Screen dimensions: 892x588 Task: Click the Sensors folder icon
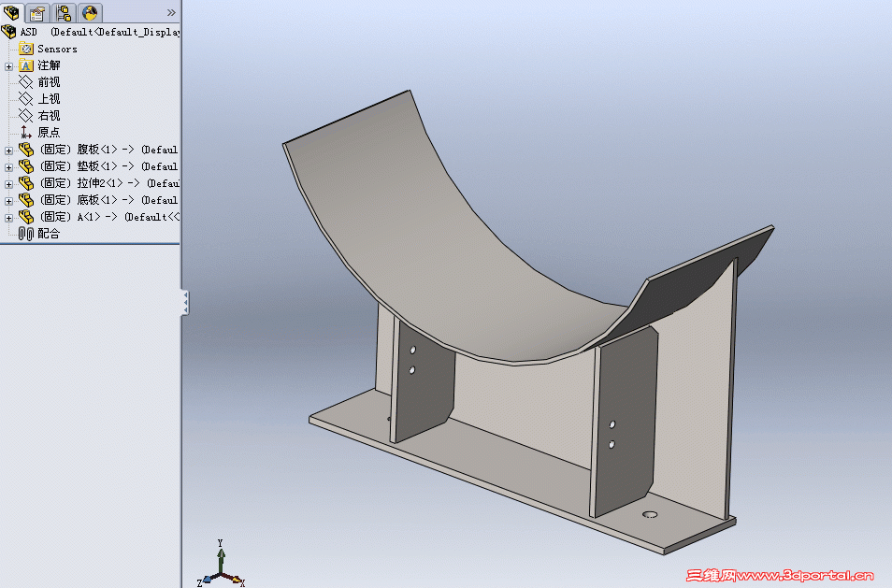tap(26, 49)
